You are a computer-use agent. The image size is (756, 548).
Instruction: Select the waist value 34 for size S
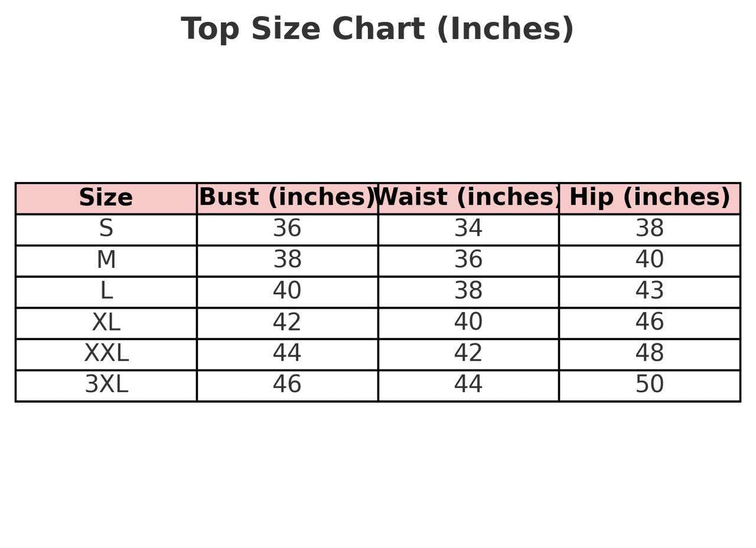click(468, 229)
